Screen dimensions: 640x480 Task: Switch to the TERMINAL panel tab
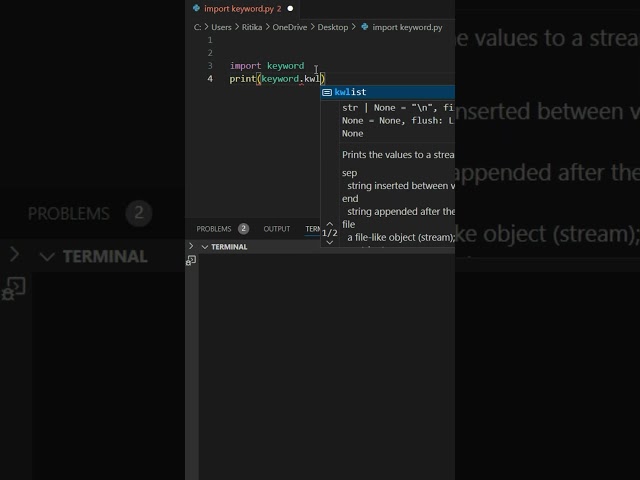point(313,229)
